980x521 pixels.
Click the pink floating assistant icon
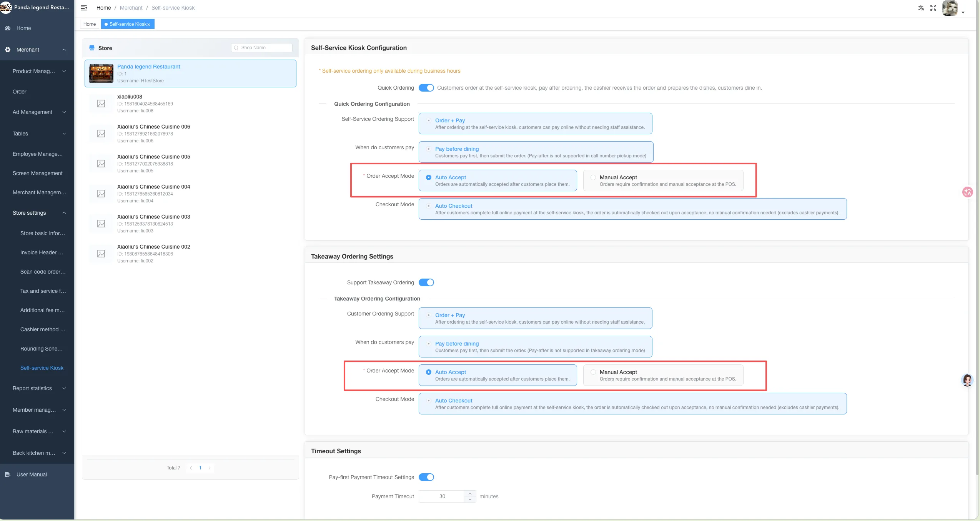pyautogui.click(x=967, y=192)
